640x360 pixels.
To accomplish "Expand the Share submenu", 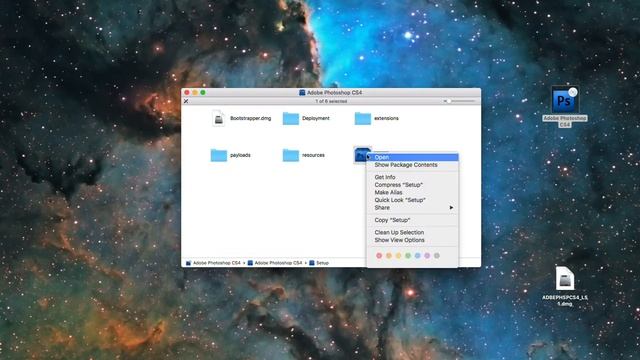I will [412, 208].
